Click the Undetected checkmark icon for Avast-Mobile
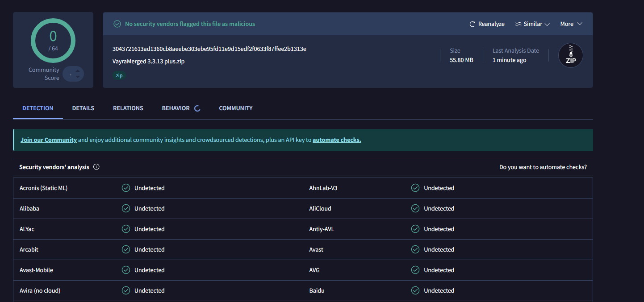644x302 pixels. [126, 270]
